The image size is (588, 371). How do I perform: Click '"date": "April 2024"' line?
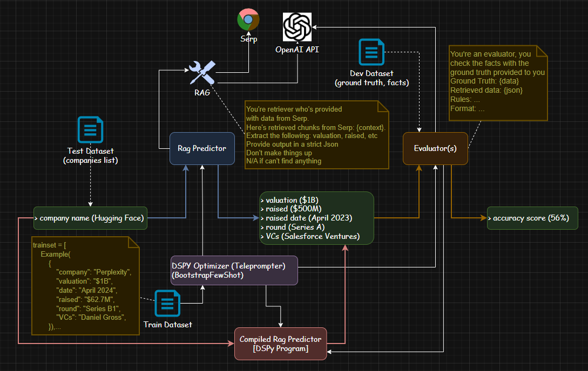[x=86, y=291]
